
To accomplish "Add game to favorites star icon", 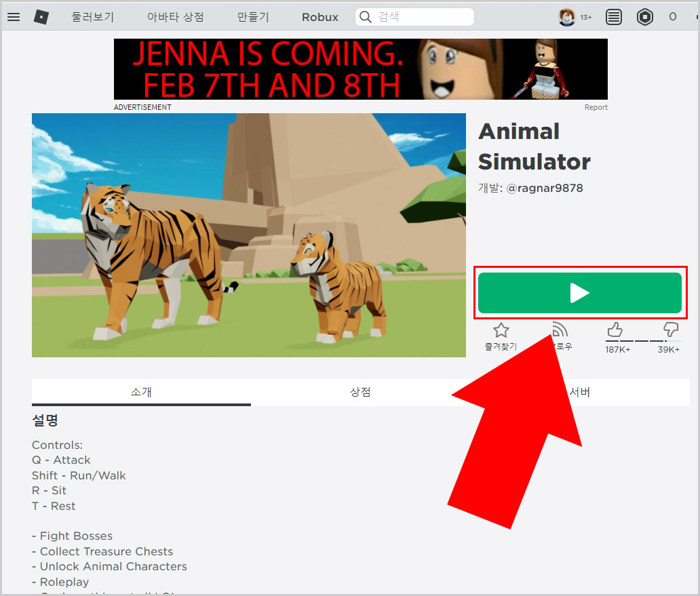I will 501,330.
